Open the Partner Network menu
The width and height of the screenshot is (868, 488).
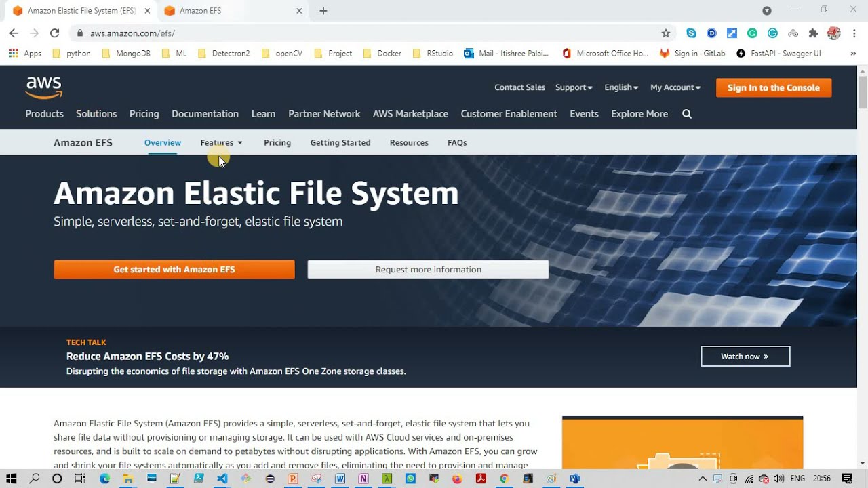coord(324,114)
